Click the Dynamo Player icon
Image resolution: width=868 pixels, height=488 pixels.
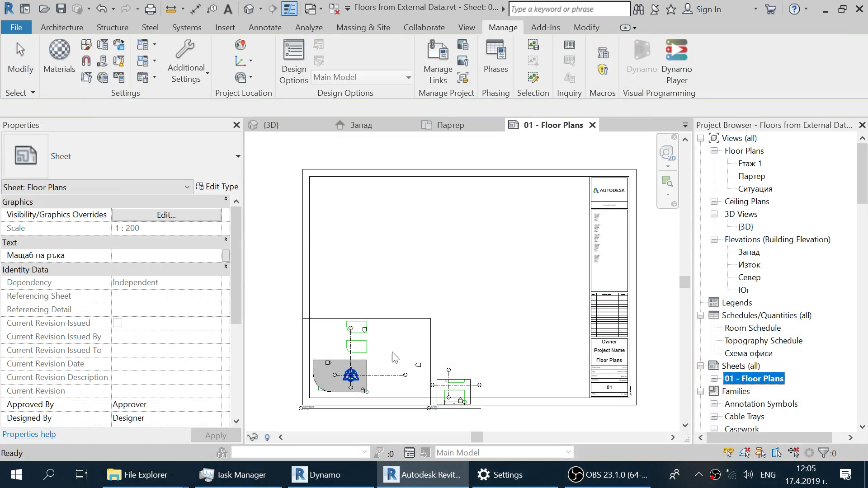tap(676, 50)
